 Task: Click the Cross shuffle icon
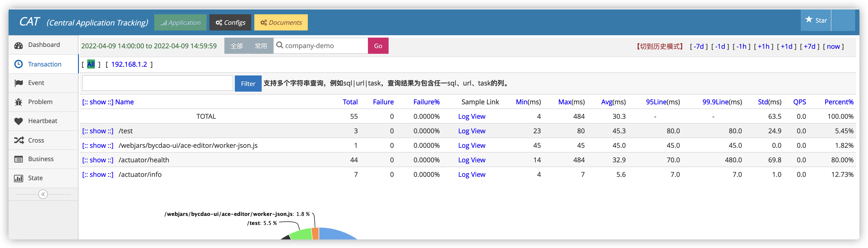tap(19, 140)
